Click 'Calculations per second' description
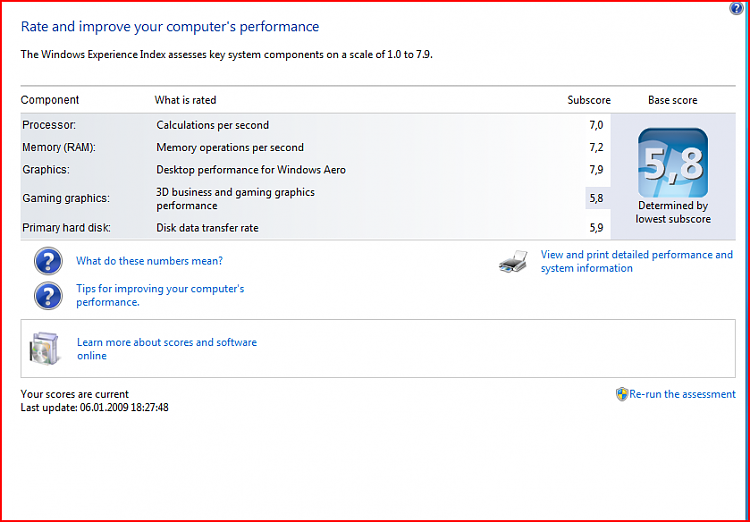This screenshot has width=750, height=522. coord(212,125)
